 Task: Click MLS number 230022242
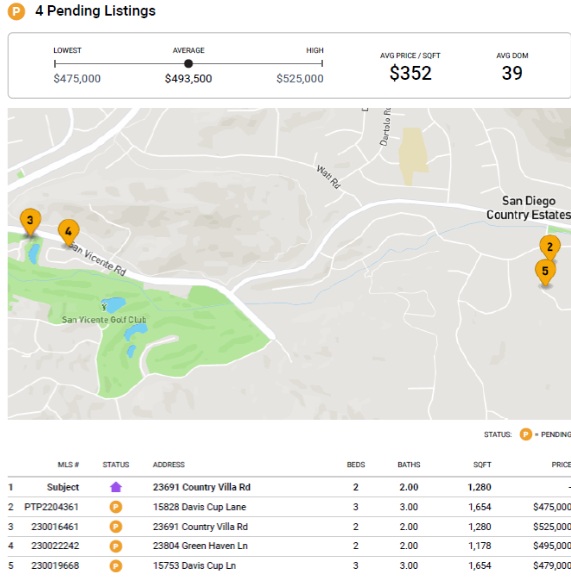tap(55, 546)
